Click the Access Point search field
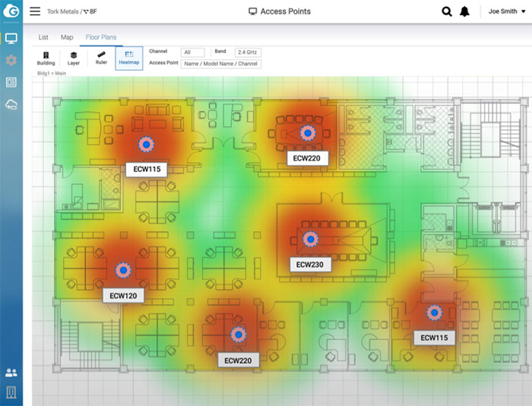This screenshot has width=532, height=406. point(221,64)
